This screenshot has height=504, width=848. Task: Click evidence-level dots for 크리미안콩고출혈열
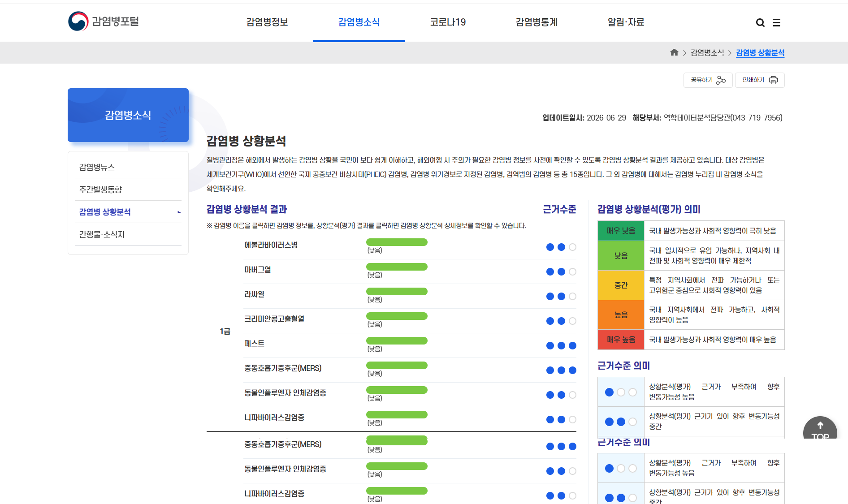pos(561,321)
